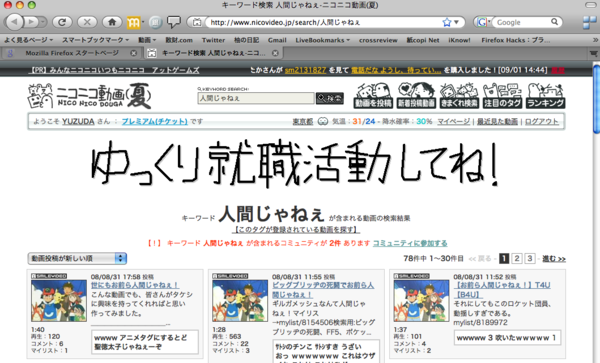The height and width of the screenshot is (363, 600).
Task: Click the 動画を投稿 icon
Action: (x=373, y=95)
